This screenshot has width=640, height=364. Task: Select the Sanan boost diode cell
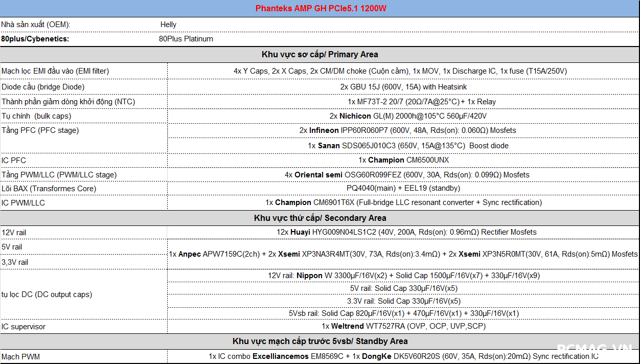tap(407, 146)
